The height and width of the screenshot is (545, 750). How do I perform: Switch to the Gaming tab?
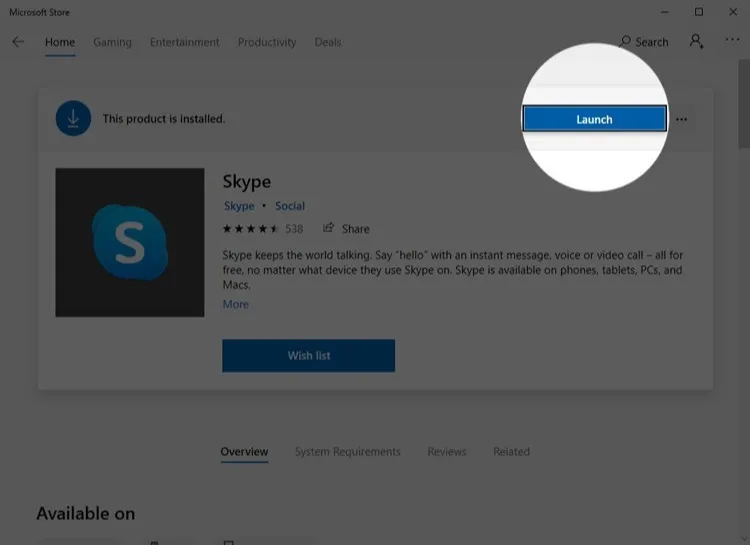112,43
